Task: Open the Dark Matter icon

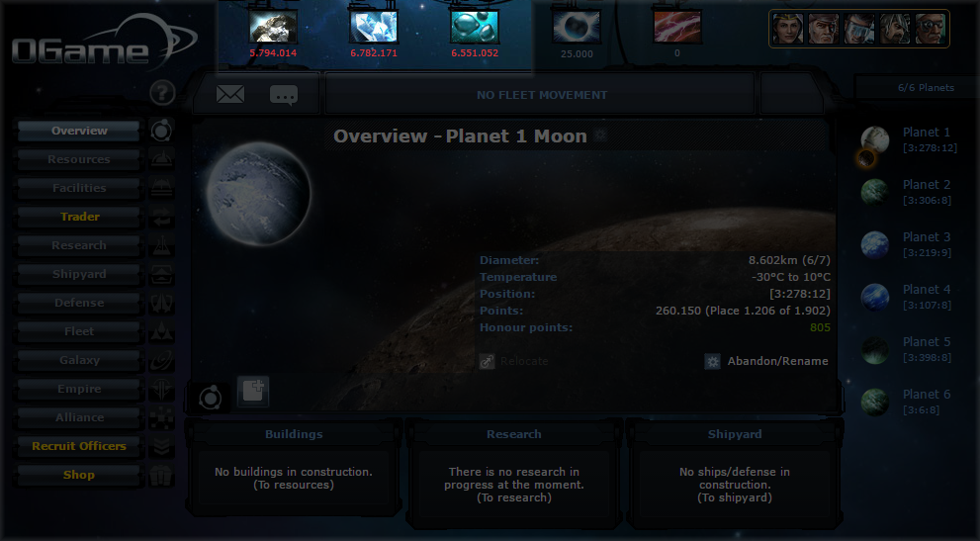Action: click(577, 28)
